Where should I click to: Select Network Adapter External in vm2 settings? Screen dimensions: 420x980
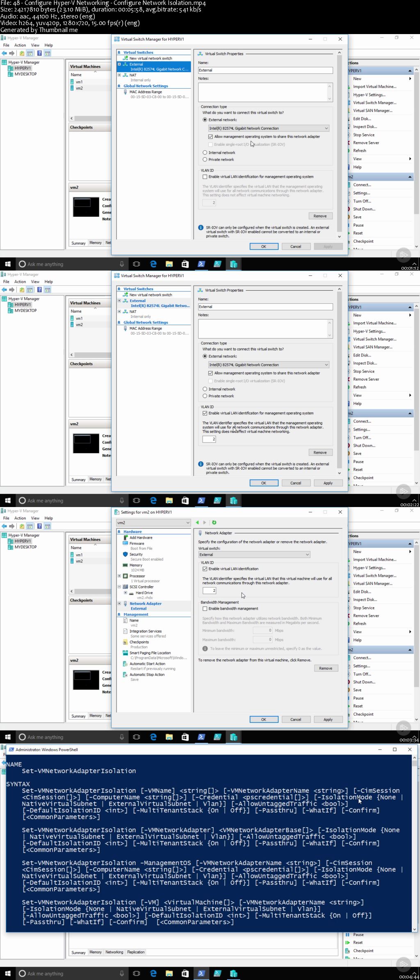click(x=145, y=606)
